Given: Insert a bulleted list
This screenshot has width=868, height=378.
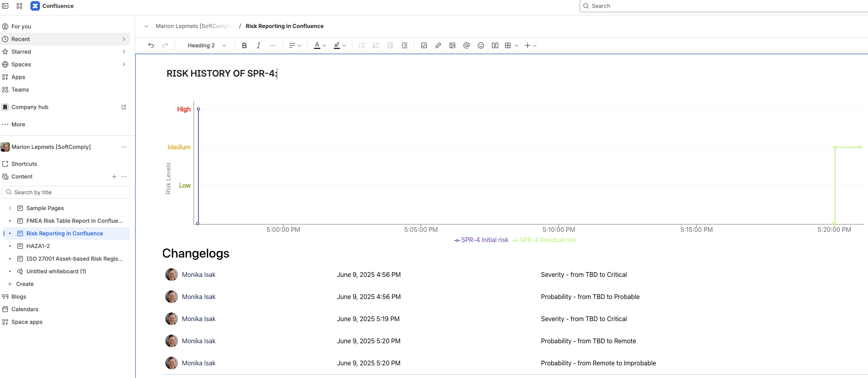Looking at the screenshot, I should coord(362,45).
